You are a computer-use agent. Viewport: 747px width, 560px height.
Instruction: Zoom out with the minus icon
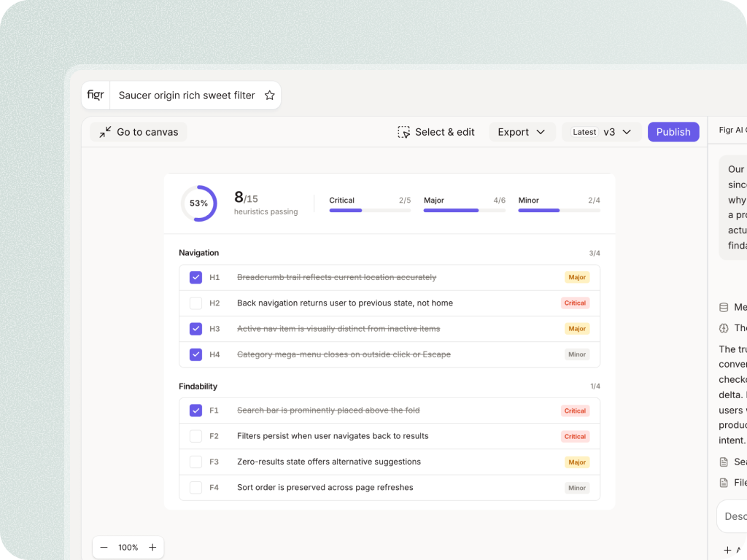tap(104, 547)
